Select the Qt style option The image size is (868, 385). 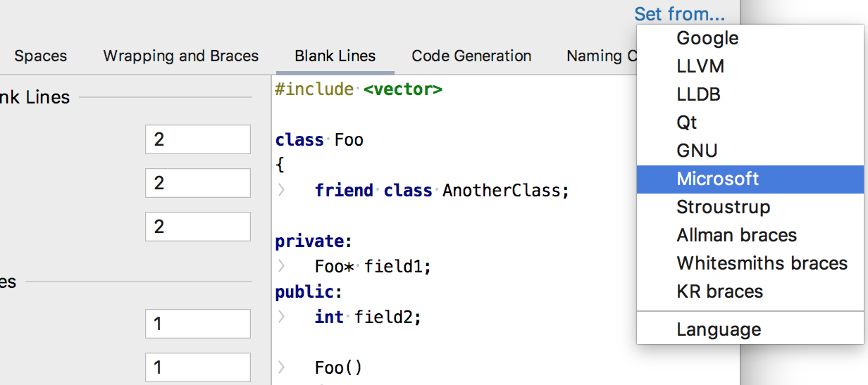coord(687,122)
